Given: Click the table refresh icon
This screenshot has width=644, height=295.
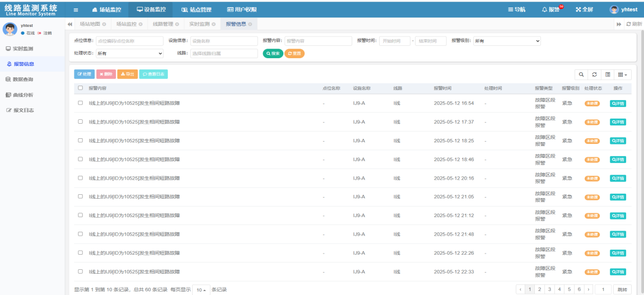Looking at the screenshot, I should point(594,74).
